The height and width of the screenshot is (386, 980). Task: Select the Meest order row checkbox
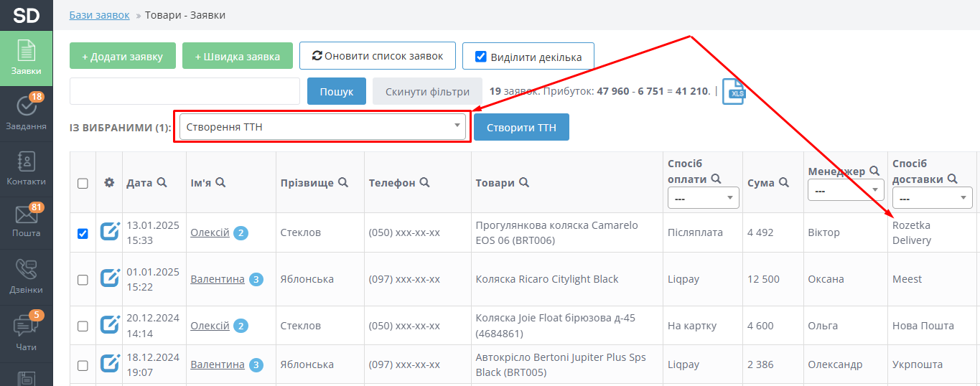(x=83, y=279)
